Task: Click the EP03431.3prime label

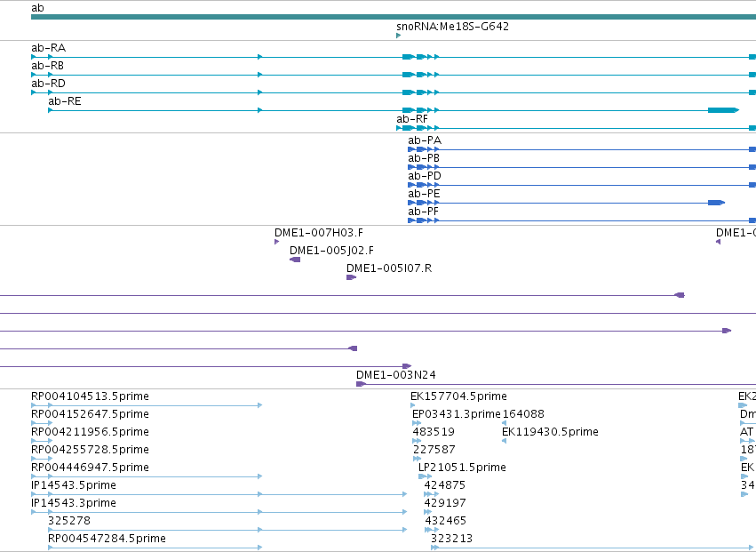Action: pos(456,414)
